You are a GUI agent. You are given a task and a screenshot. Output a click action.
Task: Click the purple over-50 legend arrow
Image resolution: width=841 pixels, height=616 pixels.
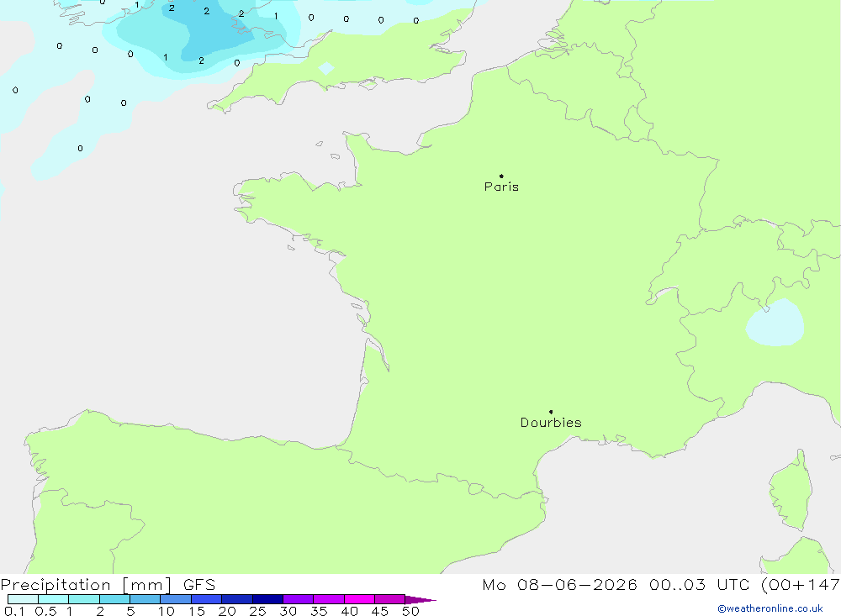[420, 599]
